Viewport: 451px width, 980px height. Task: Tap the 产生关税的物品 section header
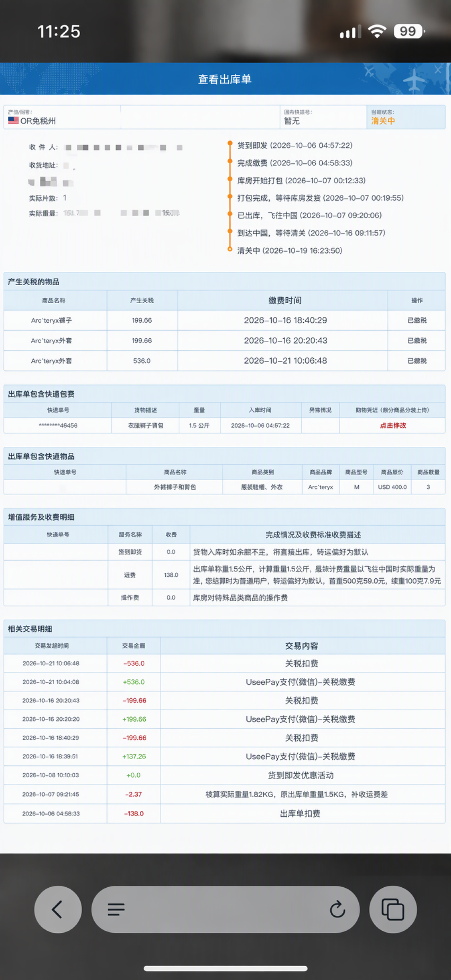33,282
